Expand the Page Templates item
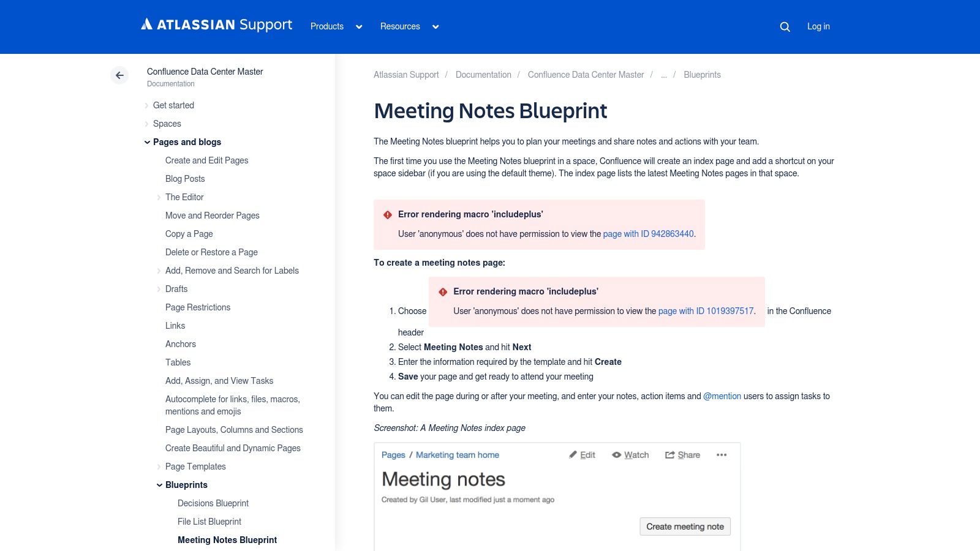The height and width of the screenshot is (551, 980). coord(159,467)
